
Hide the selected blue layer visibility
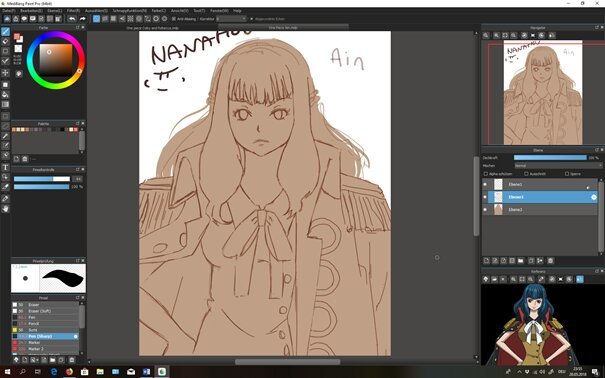(x=485, y=197)
